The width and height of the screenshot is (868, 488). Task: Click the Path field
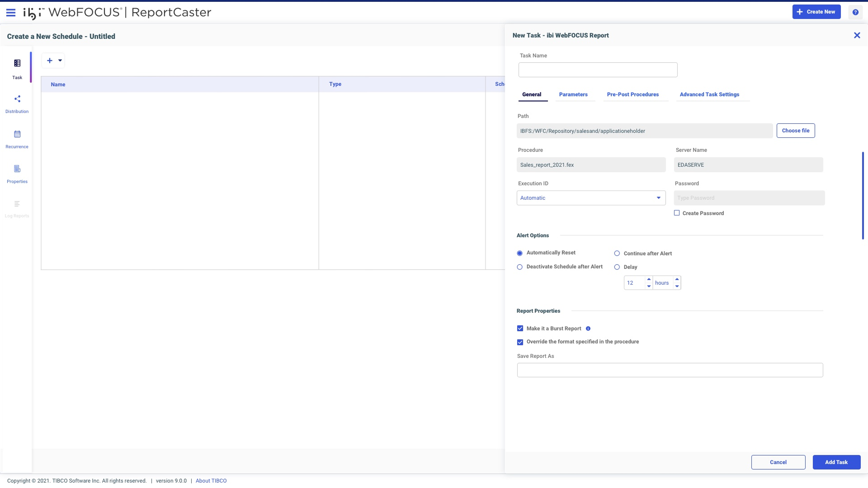645,131
